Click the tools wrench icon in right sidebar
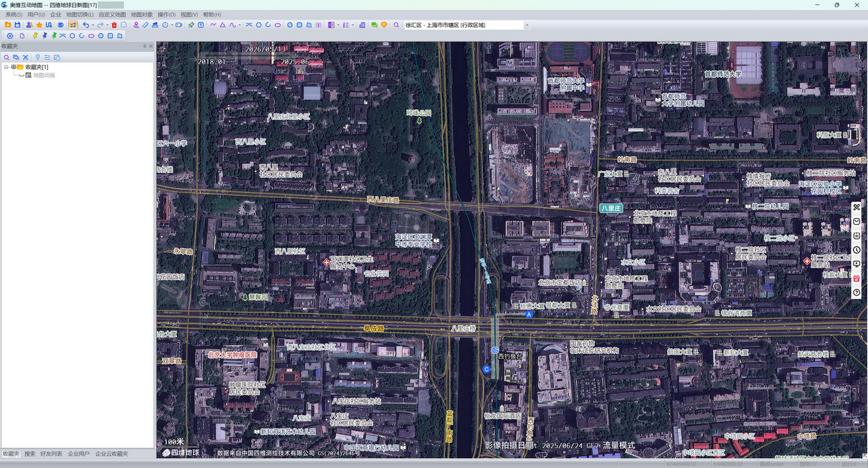Screen dimensions: 868x468 point(857,207)
